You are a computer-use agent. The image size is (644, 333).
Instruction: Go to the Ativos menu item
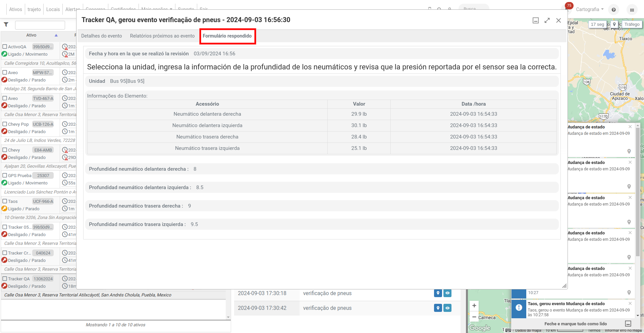15,9
